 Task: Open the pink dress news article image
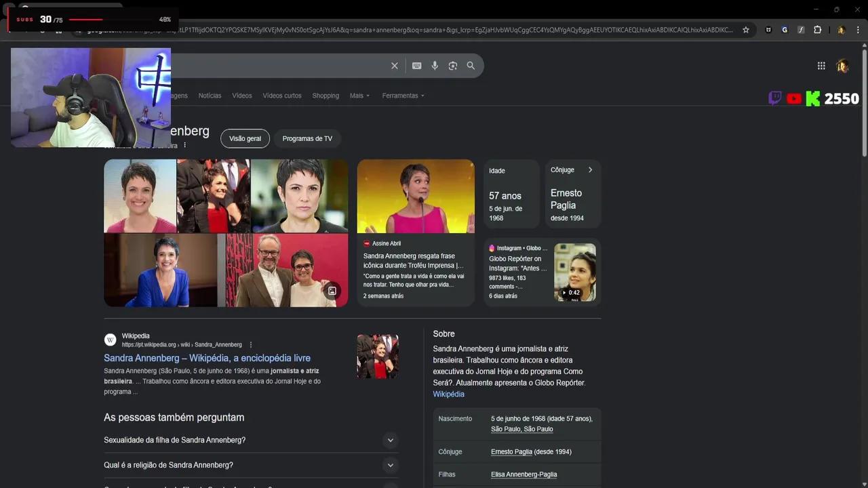pos(416,197)
